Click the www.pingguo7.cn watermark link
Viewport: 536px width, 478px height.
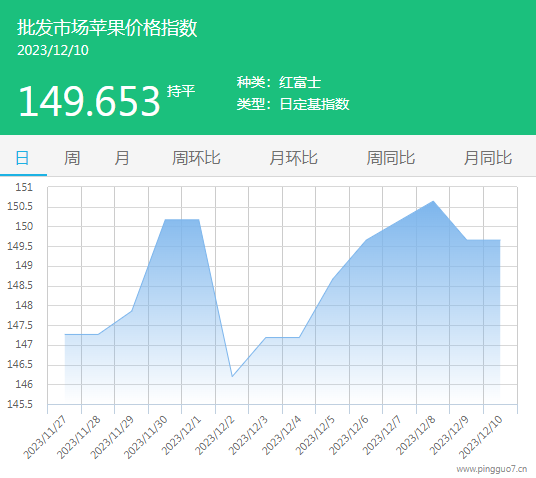pos(492,469)
